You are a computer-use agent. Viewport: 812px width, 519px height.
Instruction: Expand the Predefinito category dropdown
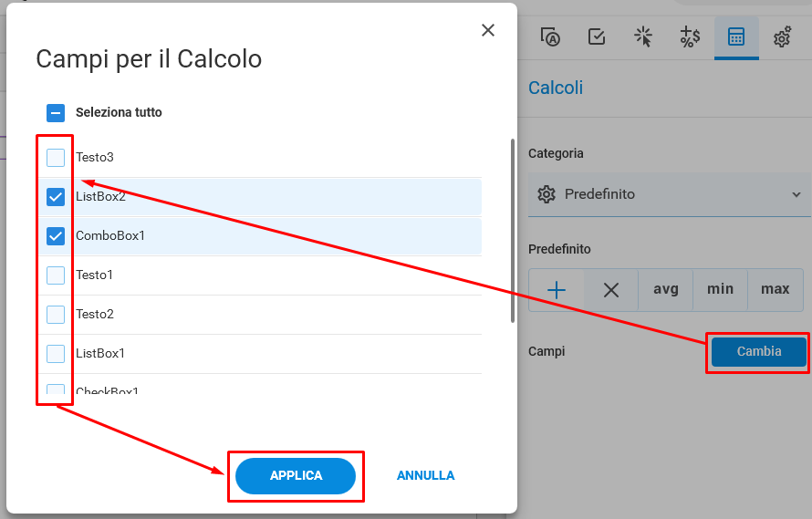tap(669, 194)
